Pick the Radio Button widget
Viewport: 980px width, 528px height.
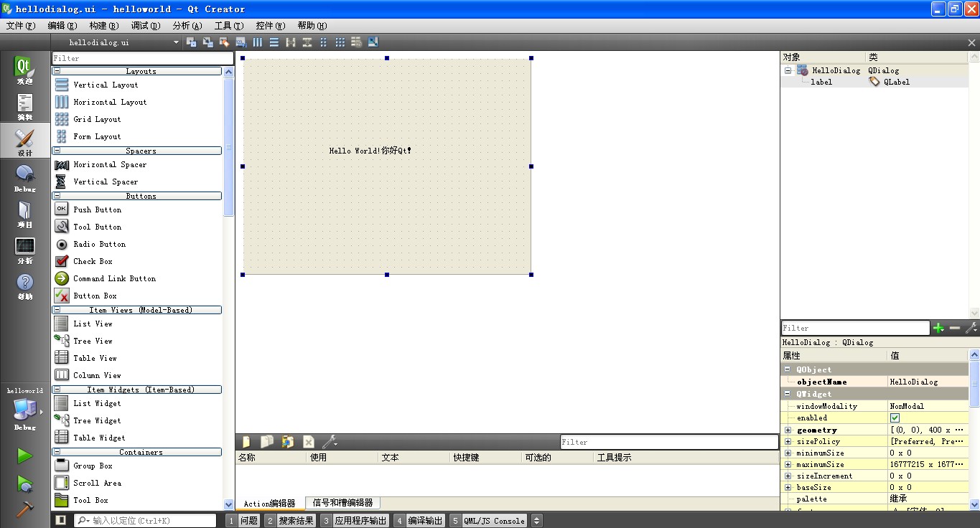[x=100, y=244]
